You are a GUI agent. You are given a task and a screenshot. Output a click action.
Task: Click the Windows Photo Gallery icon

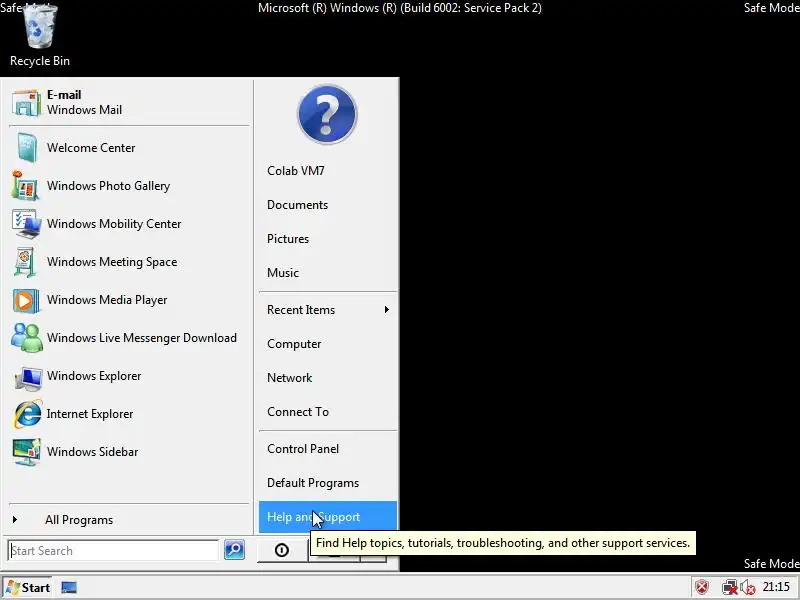(x=24, y=186)
